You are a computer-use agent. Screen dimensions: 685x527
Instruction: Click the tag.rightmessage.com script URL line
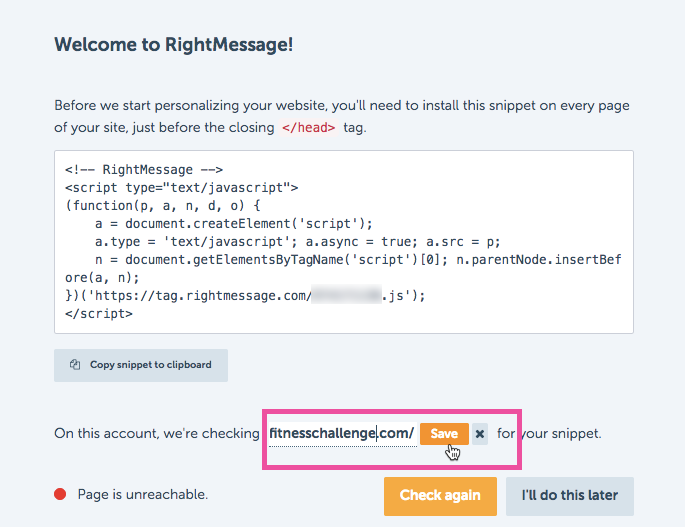coord(245,296)
